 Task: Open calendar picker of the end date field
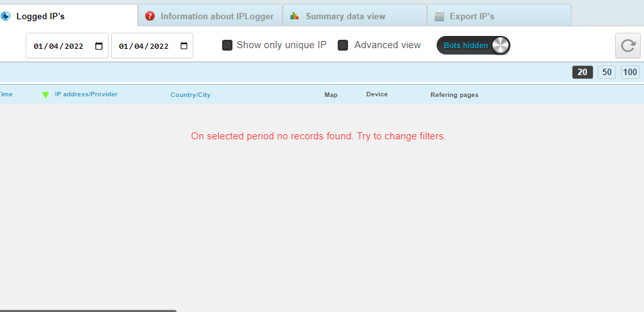tap(184, 46)
